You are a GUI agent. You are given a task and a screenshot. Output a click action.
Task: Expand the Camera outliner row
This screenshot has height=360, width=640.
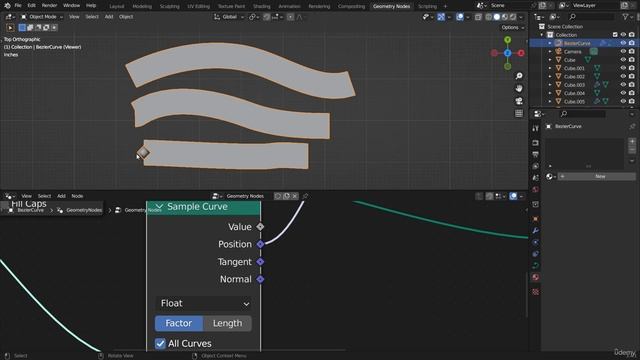click(x=550, y=52)
